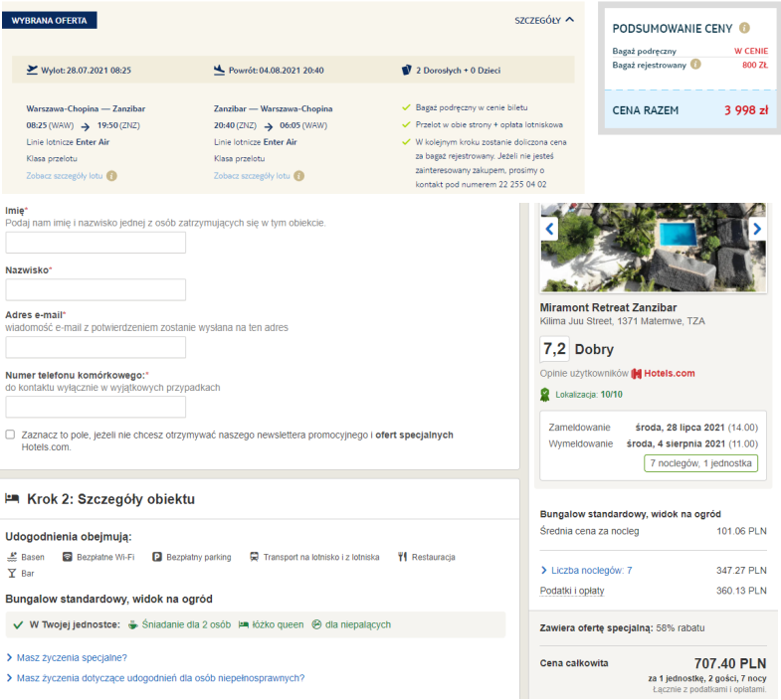
Task: Click the departure plane icon near Wylot
Action: (32, 70)
